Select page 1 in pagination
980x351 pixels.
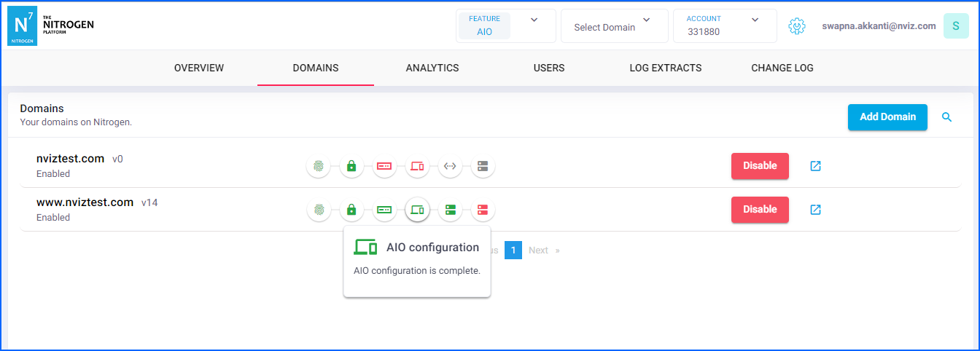coord(513,251)
